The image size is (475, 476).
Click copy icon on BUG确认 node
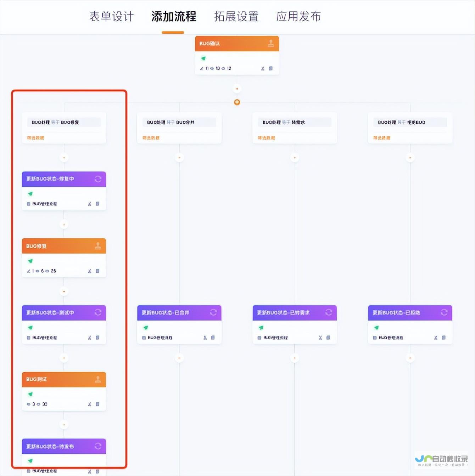(271, 68)
